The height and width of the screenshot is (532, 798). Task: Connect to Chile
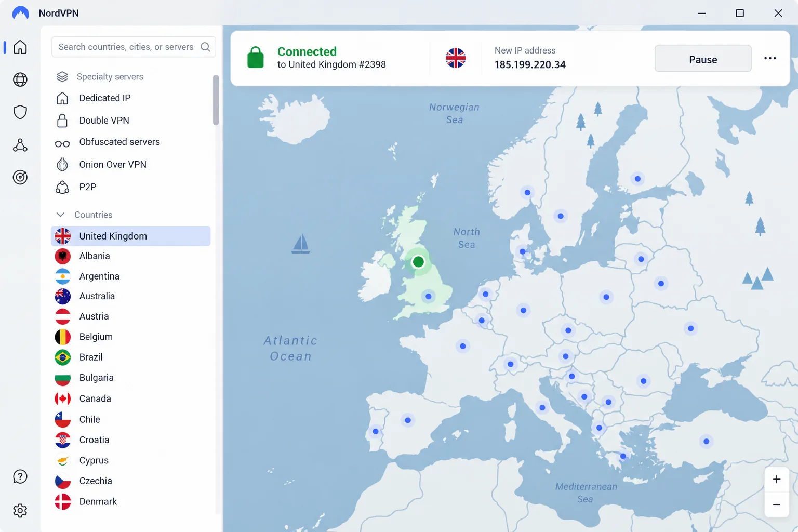pos(131,419)
